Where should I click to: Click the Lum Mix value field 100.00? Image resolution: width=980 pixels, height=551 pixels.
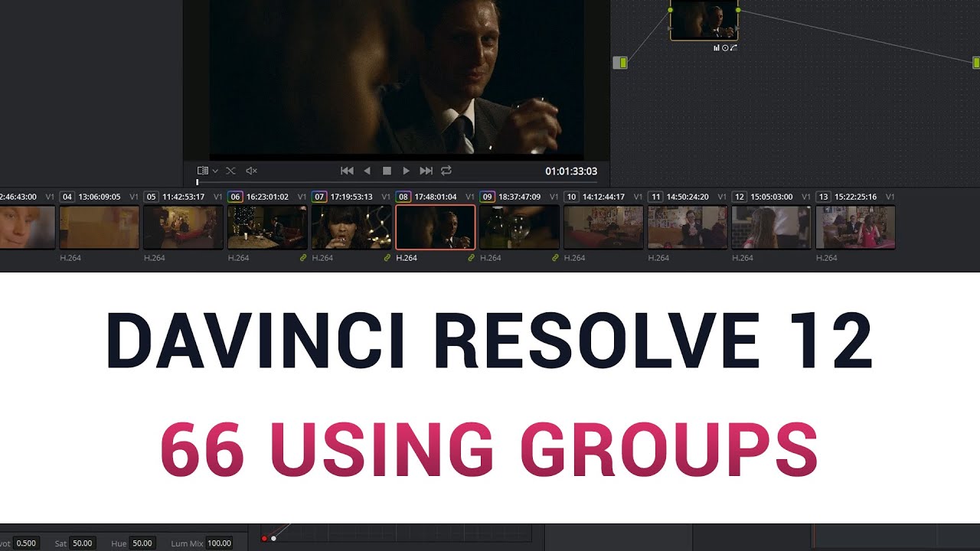[x=219, y=543]
